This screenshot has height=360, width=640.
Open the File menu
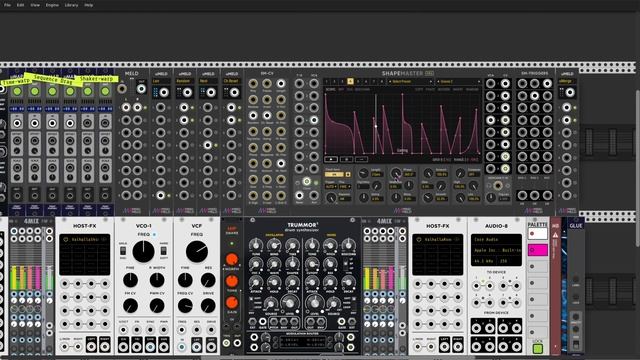pos(7,5)
